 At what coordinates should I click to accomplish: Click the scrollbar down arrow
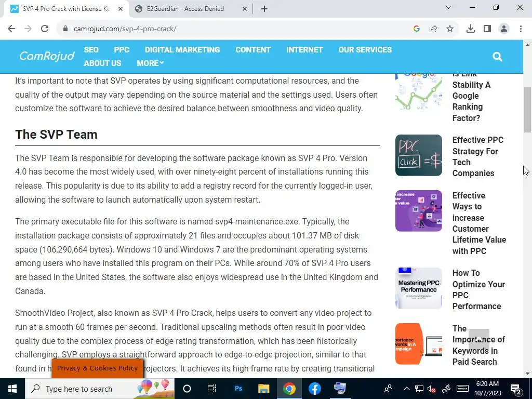tap(527, 374)
